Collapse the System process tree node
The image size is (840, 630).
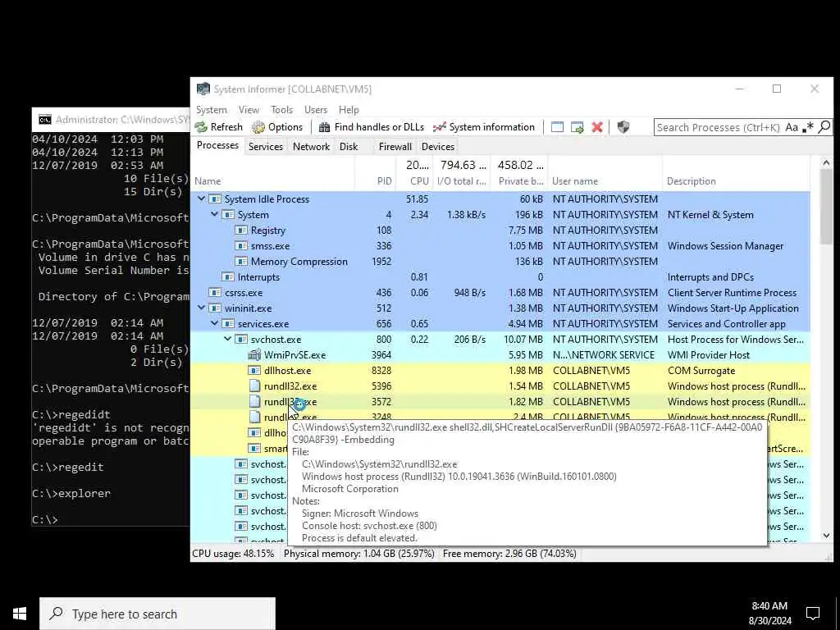click(x=214, y=214)
